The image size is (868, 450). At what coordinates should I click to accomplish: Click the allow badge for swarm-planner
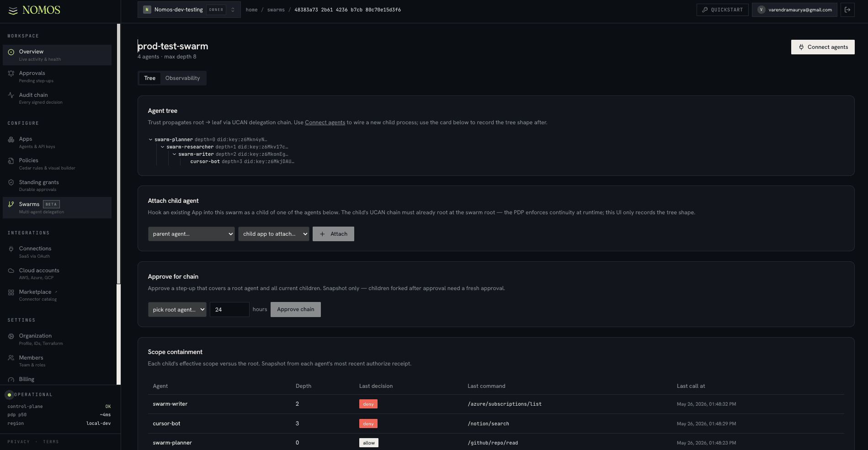coord(369,443)
